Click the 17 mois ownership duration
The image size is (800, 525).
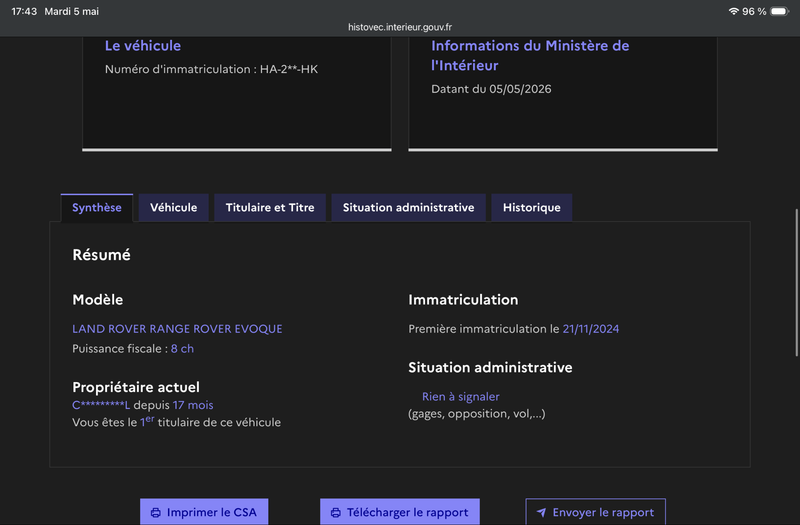click(193, 405)
